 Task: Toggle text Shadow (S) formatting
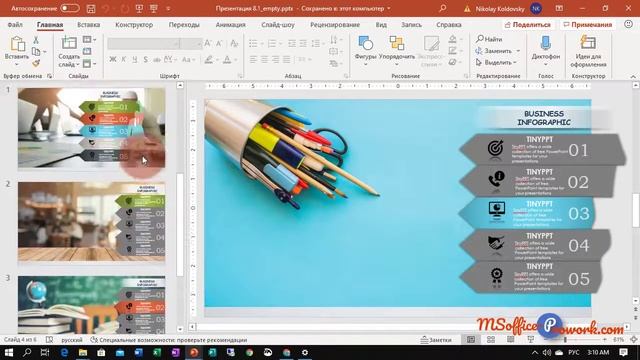tap(146, 60)
